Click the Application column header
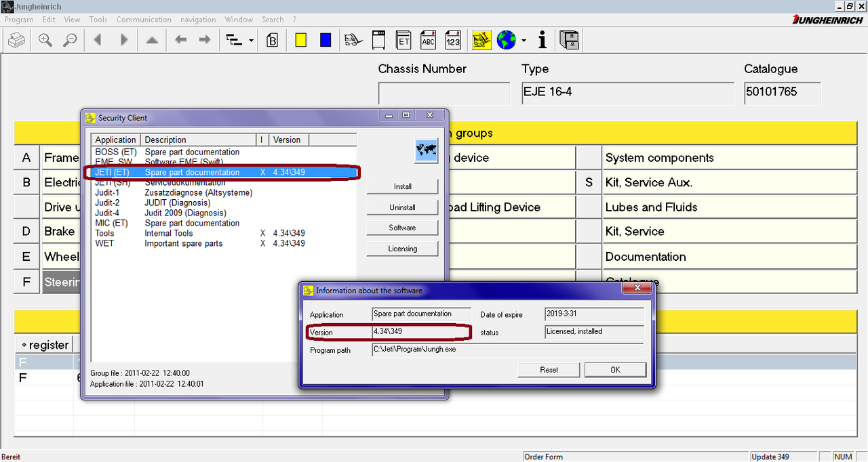Viewport: 868px width, 462px height. [117, 140]
